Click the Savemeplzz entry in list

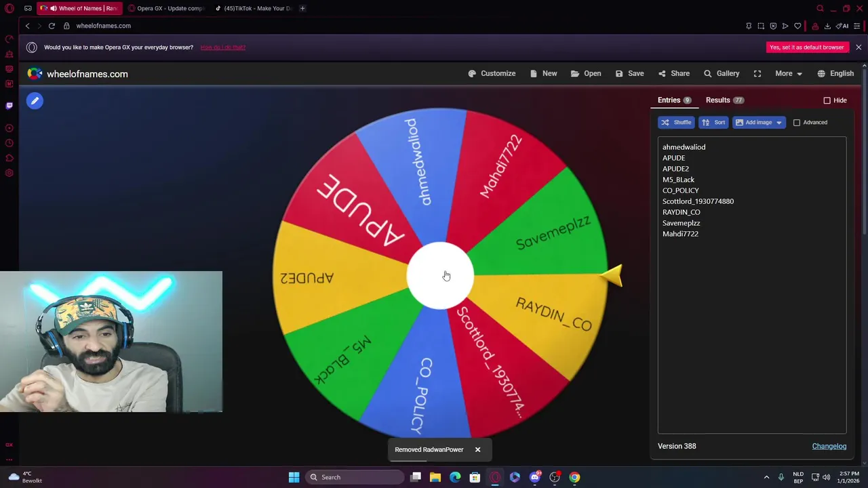(681, 223)
